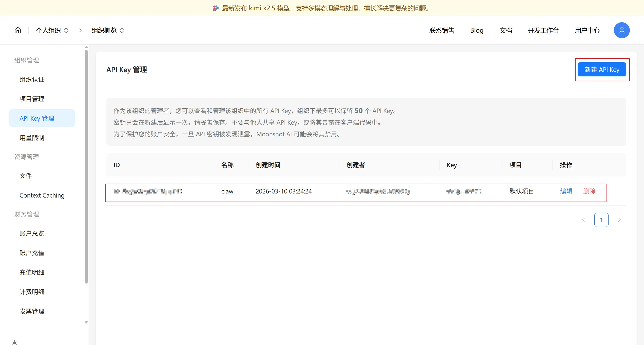Screen dimensions: 644x345
Task: Click the sidebar vertical scrollbar
Action: [86, 167]
